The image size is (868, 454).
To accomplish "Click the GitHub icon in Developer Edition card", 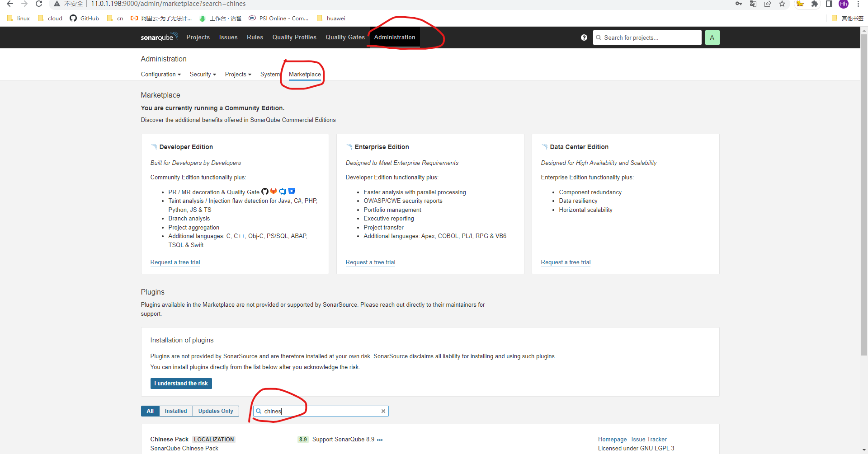I will (x=265, y=192).
